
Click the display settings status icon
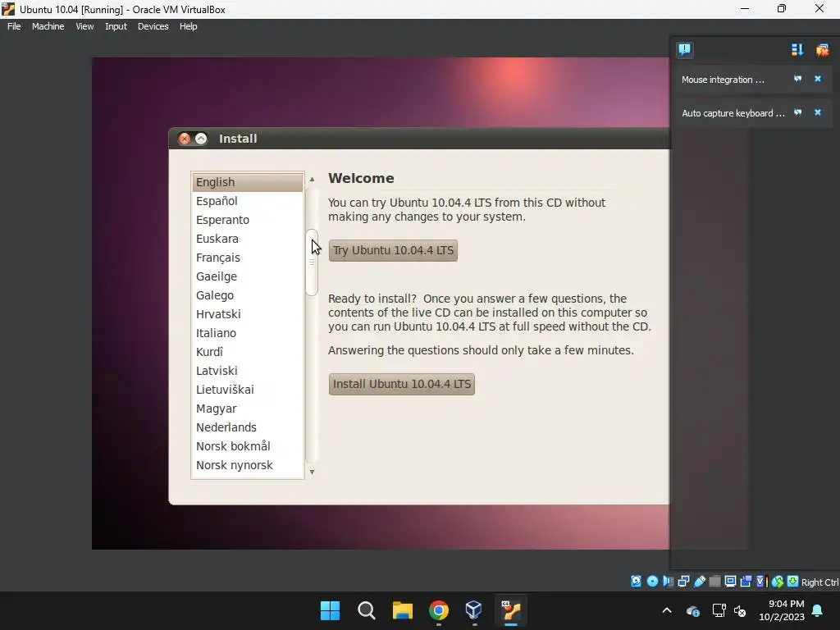tap(730, 582)
